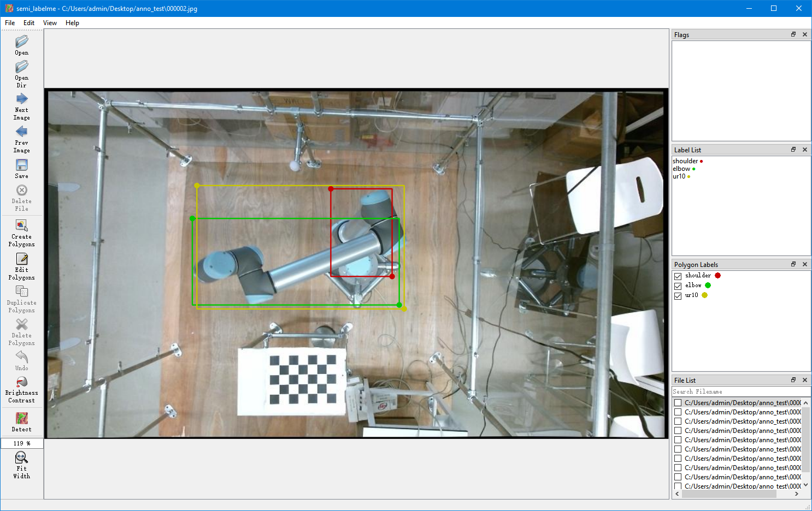Open the File menu

tap(10, 23)
